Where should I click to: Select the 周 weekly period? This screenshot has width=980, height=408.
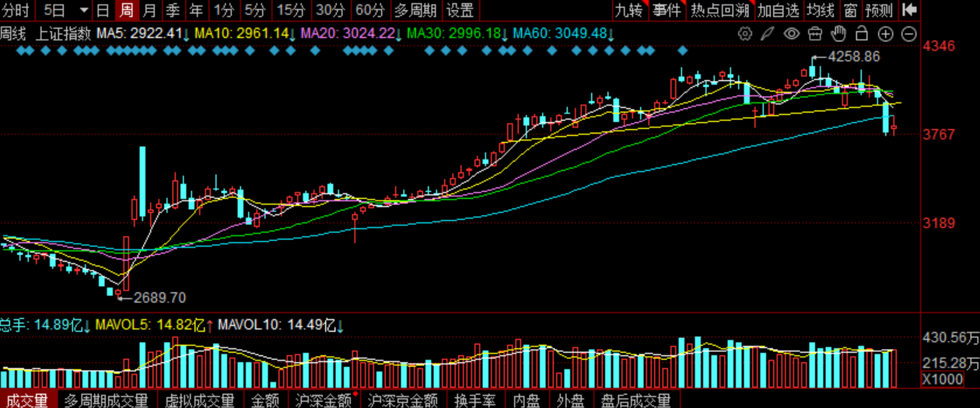point(126,10)
